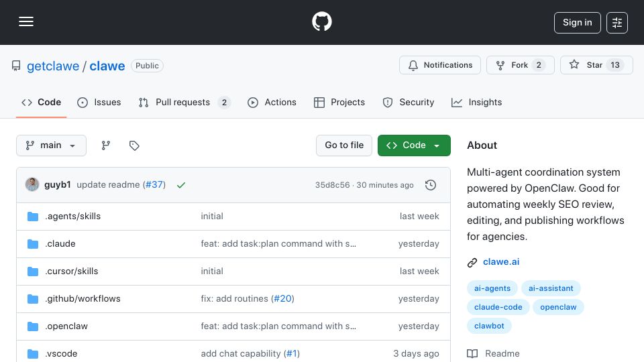Open appearance settings slider icon
Image resolution: width=644 pixels, height=362 pixels.
coord(617,23)
